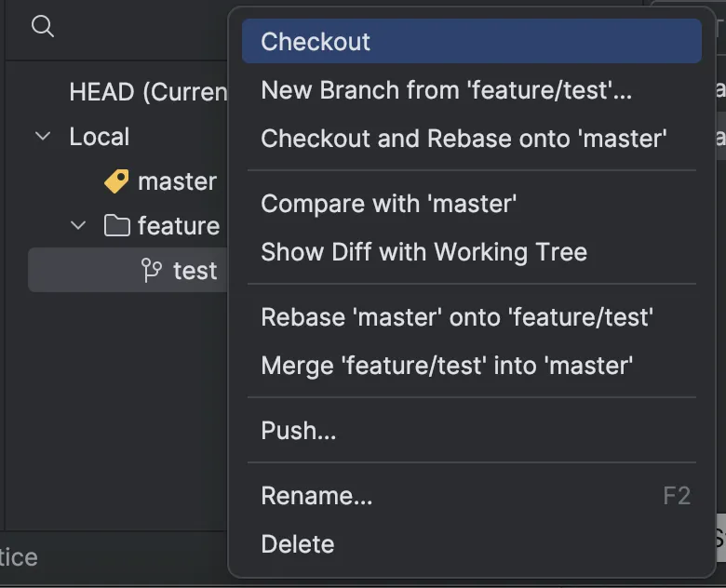Viewport: 726px width, 588px height.
Task: Collapse the feature folder chevron
Action: tap(79, 226)
